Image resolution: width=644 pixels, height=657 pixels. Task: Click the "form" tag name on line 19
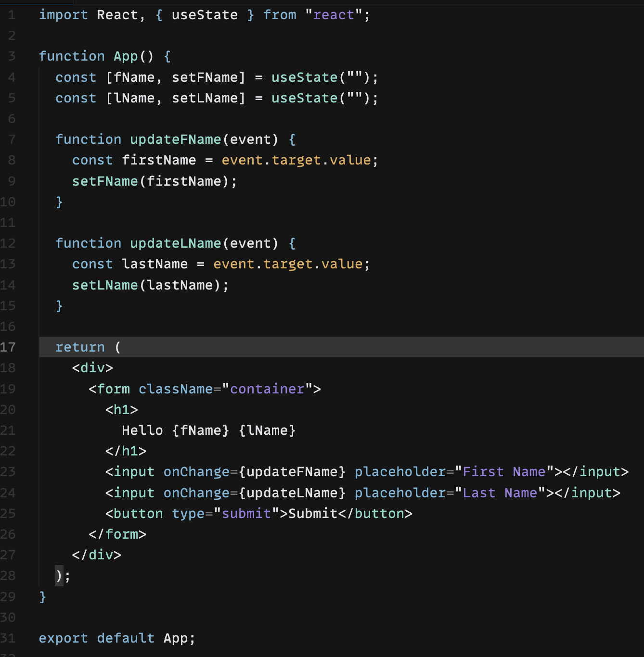pyautogui.click(x=114, y=389)
